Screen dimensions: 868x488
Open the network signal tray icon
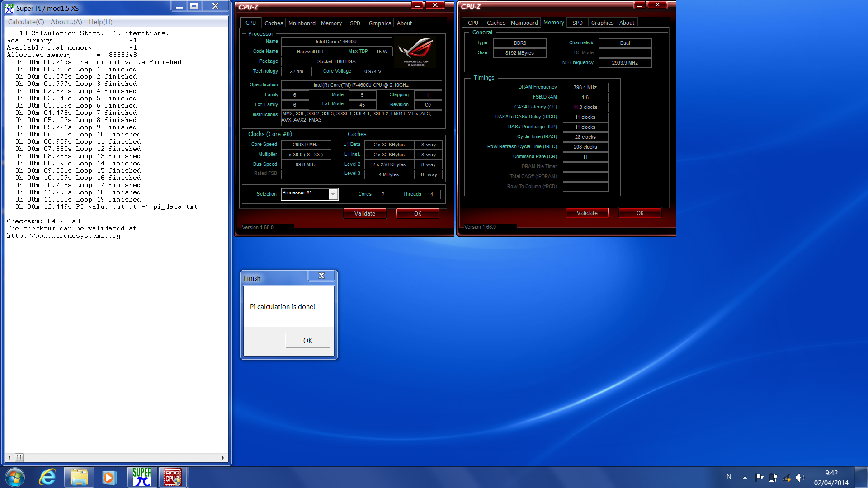[x=787, y=477]
